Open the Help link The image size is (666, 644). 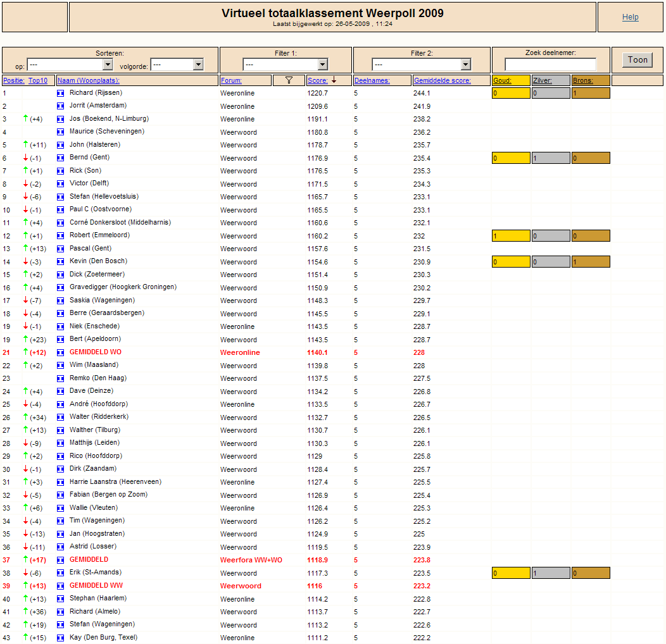pos(630,17)
